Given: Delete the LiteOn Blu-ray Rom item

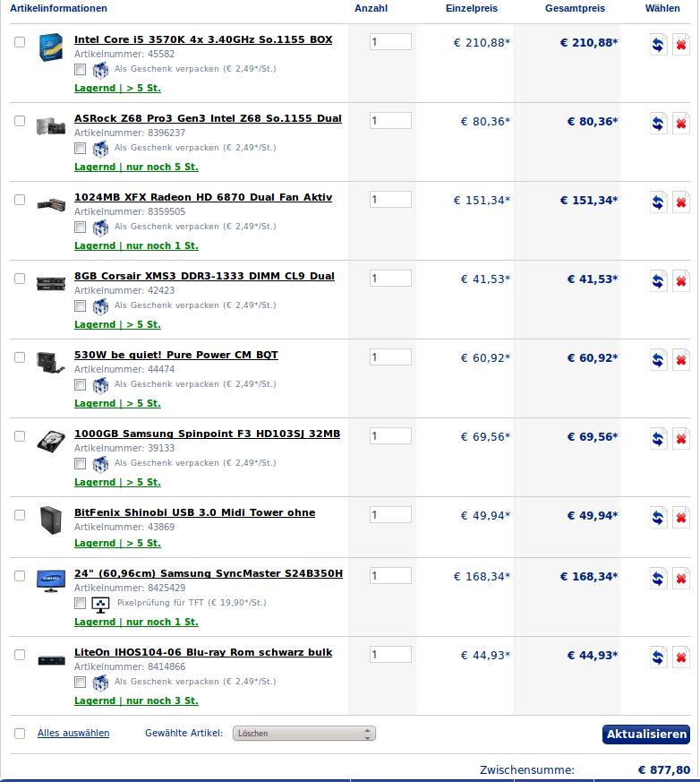Looking at the screenshot, I should [680, 658].
